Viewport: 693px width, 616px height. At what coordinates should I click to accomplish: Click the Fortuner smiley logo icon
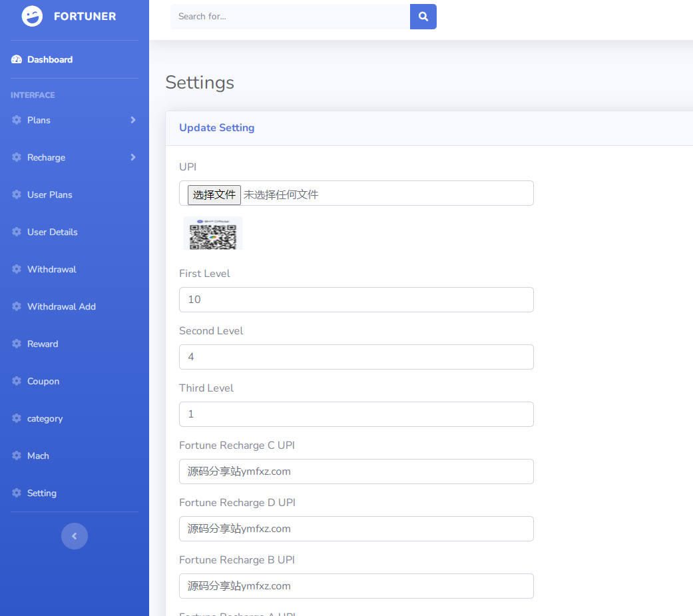[x=32, y=17]
